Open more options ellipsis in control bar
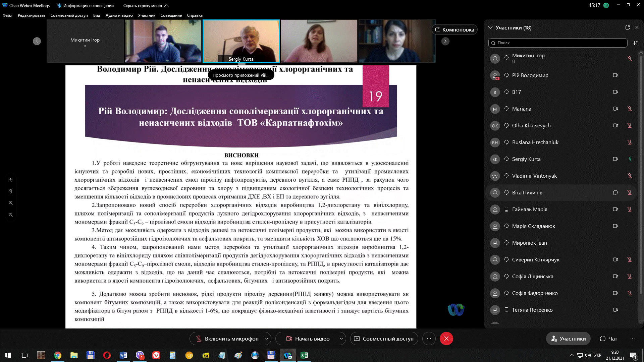The image size is (644, 362). pyautogui.click(x=429, y=339)
